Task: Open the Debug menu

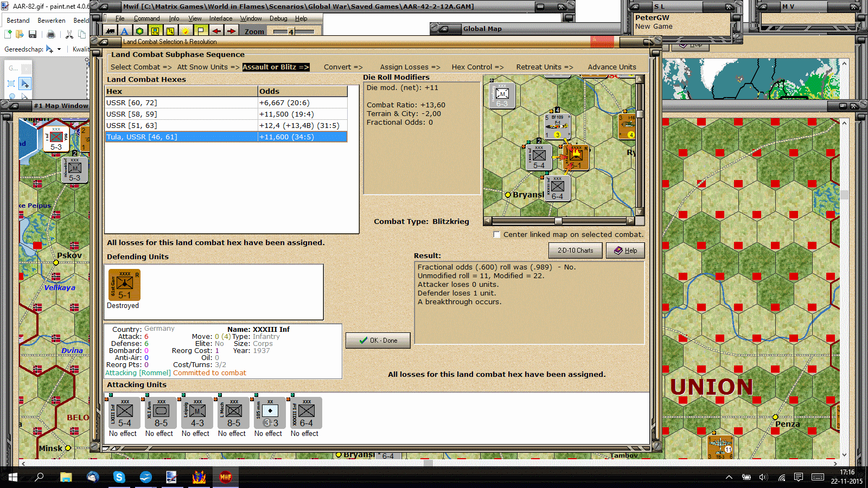Action: (278, 18)
